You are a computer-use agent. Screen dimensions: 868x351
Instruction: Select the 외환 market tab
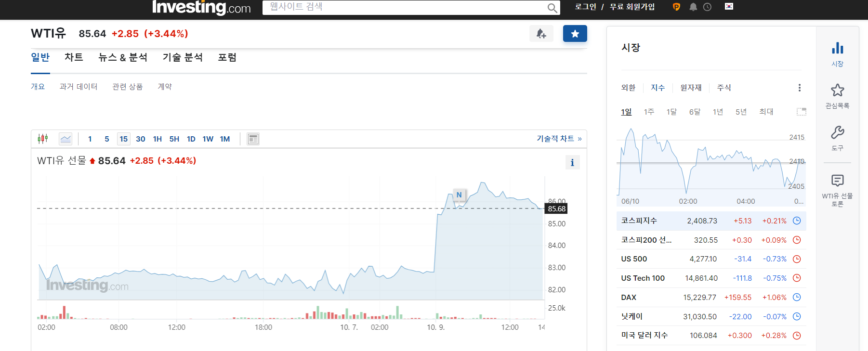pyautogui.click(x=628, y=88)
